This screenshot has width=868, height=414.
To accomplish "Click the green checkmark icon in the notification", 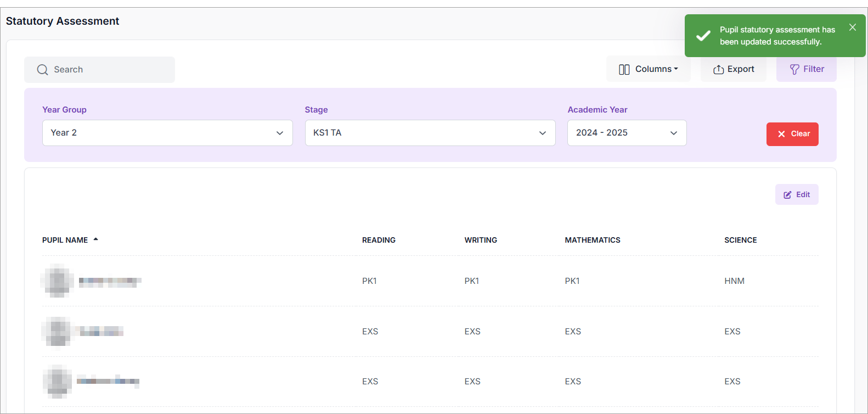I will coord(703,36).
